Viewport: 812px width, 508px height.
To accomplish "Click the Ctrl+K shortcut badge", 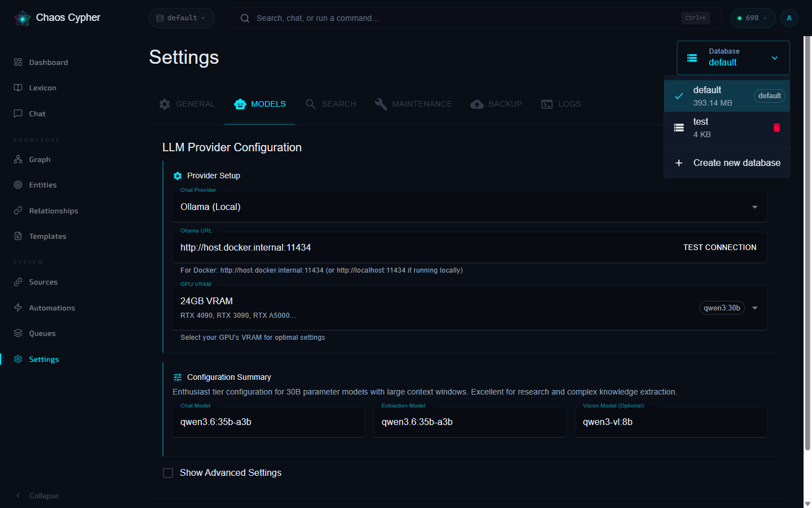I will click(695, 18).
